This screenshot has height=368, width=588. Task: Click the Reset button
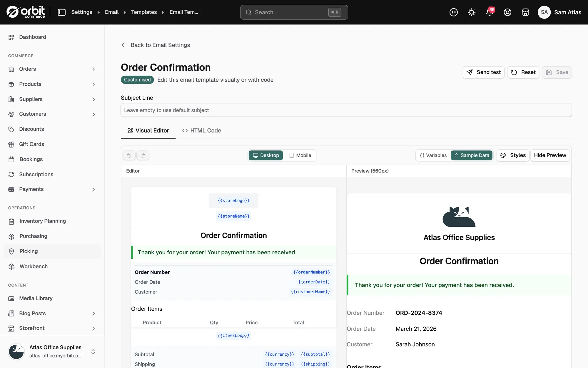pos(523,72)
